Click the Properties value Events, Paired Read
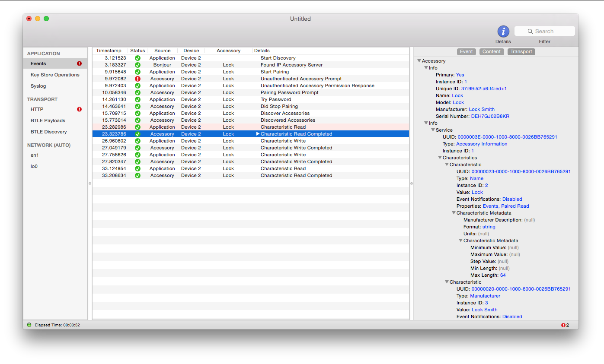The height and width of the screenshot is (364, 604). [506, 206]
